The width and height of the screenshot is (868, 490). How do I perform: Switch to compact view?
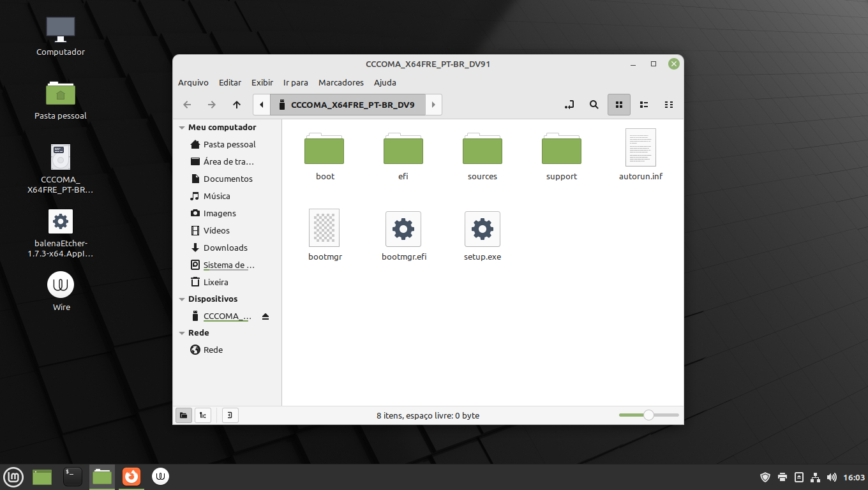click(x=669, y=105)
